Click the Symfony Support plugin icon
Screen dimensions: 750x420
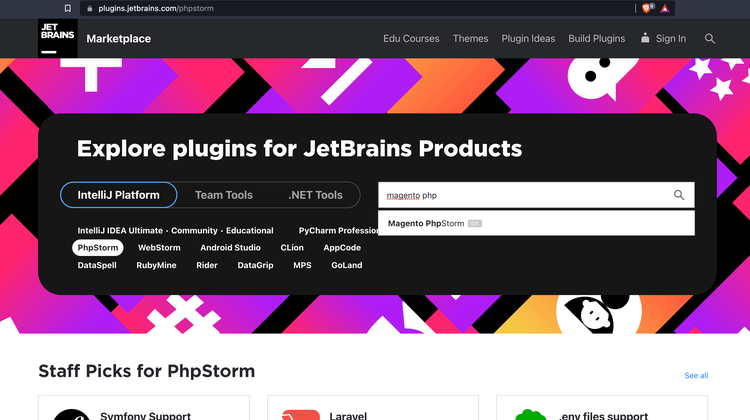pyautogui.click(x=71, y=415)
